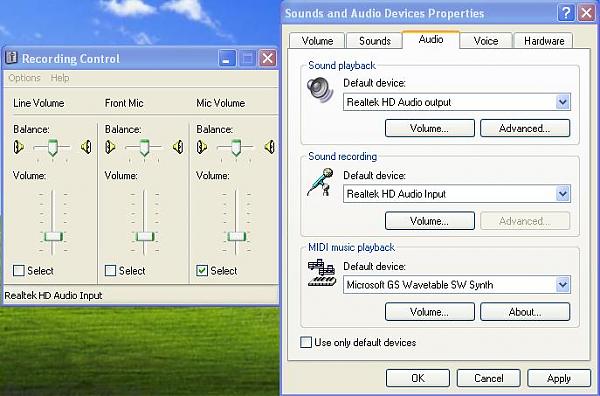Image resolution: width=600 pixels, height=396 pixels.
Task: Open the MIDI music playback device dropdown
Action: pos(562,285)
